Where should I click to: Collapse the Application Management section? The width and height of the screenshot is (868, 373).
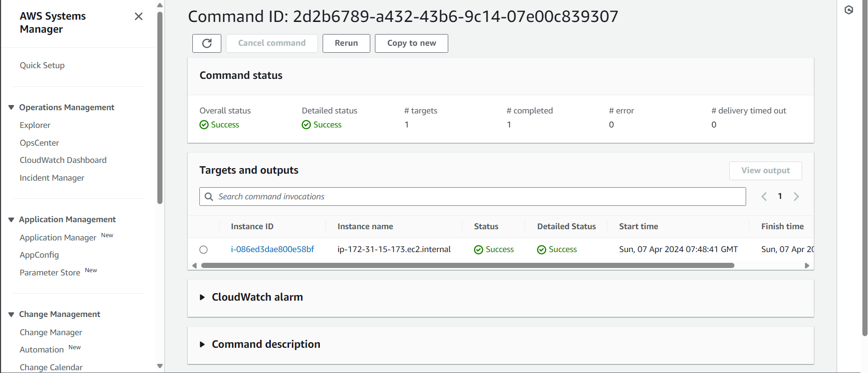pos(11,220)
